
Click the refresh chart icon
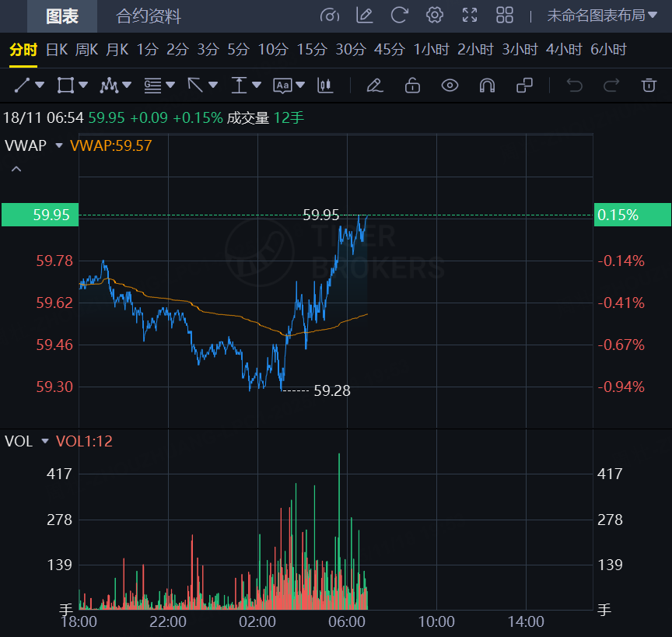(400, 16)
